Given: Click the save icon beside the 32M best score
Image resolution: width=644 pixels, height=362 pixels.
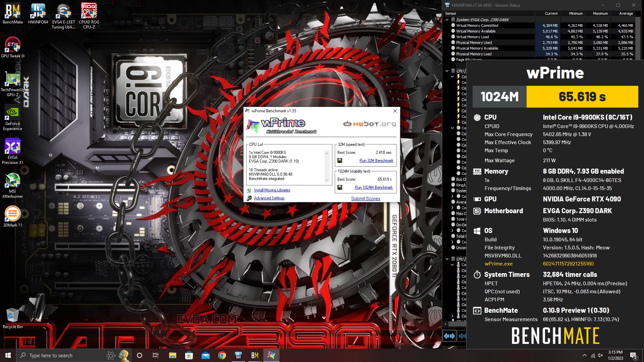Looking at the screenshot, I should (340, 161).
